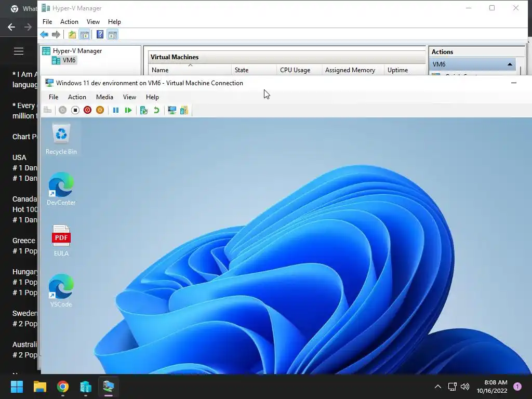Click Back arrow in Hyper-V Manager toolbar

(x=44, y=34)
